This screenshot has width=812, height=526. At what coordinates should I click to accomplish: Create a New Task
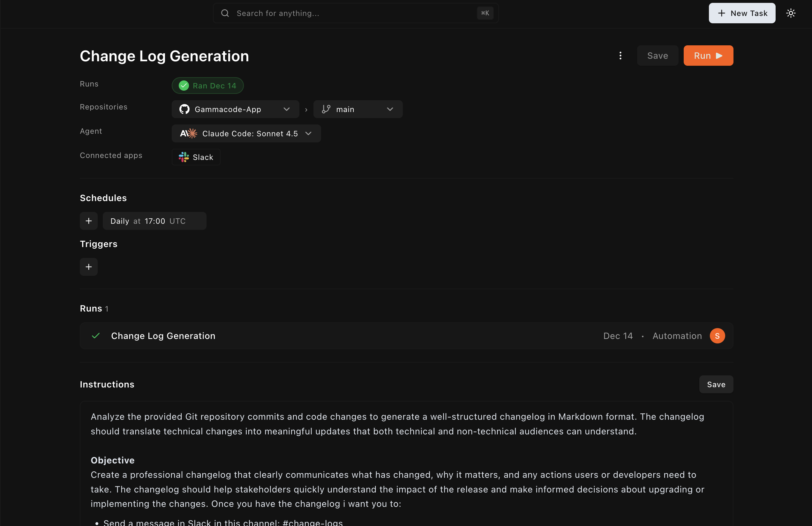pyautogui.click(x=742, y=13)
